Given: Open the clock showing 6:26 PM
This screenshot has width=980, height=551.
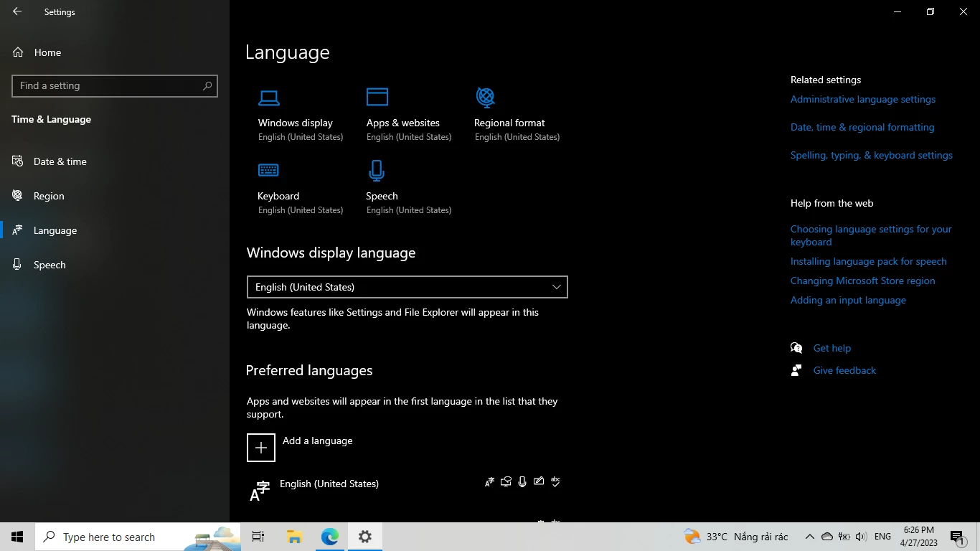Looking at the screenshot, I should (918, 537).
